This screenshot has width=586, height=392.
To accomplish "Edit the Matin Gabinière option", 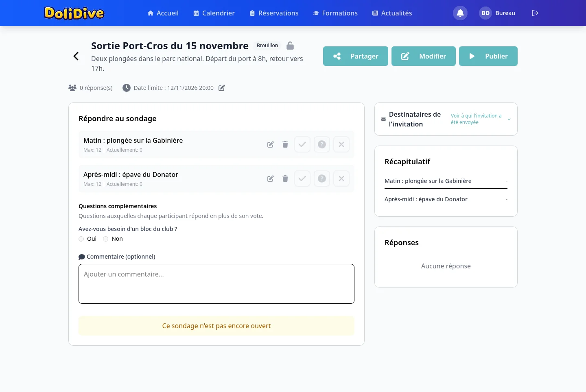I will (271, 144).
